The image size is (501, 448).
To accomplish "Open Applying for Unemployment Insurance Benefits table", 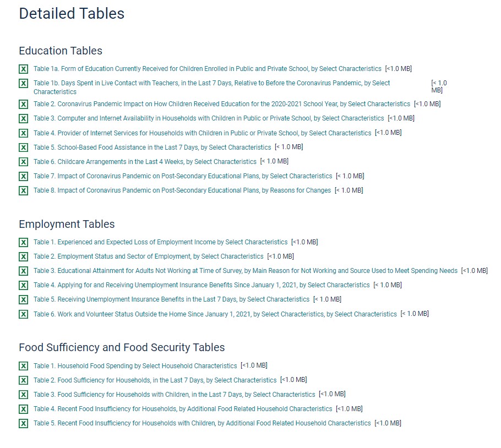I will (202, 285).
